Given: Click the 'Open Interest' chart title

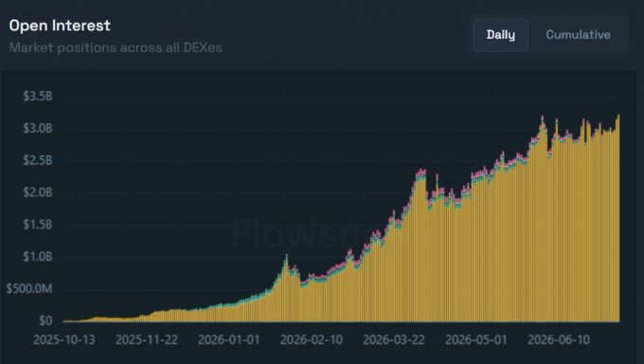Looking at the screenshot, I should point(60,26).
